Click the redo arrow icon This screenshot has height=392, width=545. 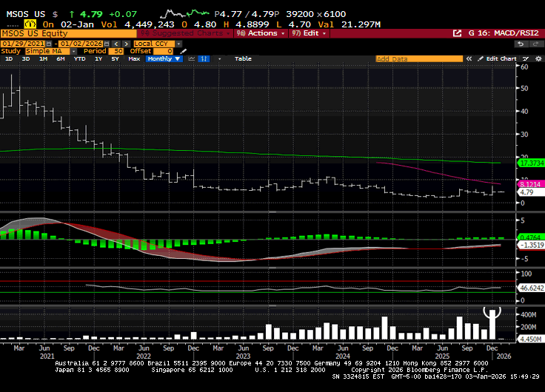(x=534, y=44)
